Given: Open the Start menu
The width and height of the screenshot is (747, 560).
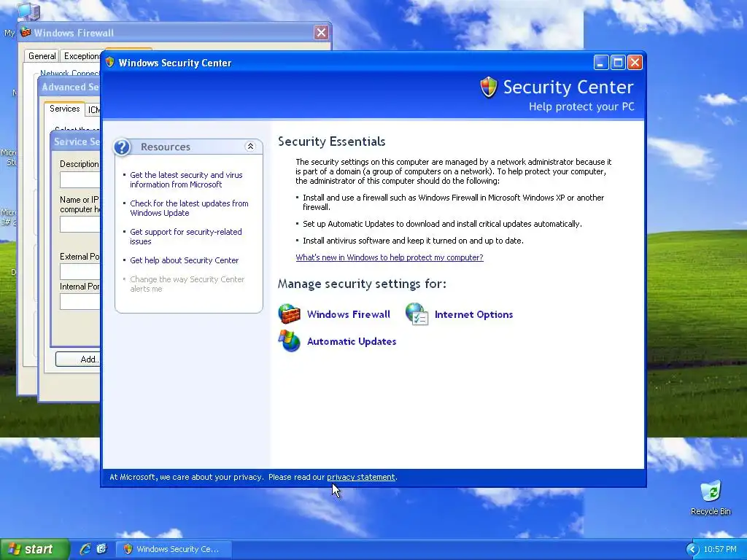Looking at the screenshot, I should [x=34, y=549].
